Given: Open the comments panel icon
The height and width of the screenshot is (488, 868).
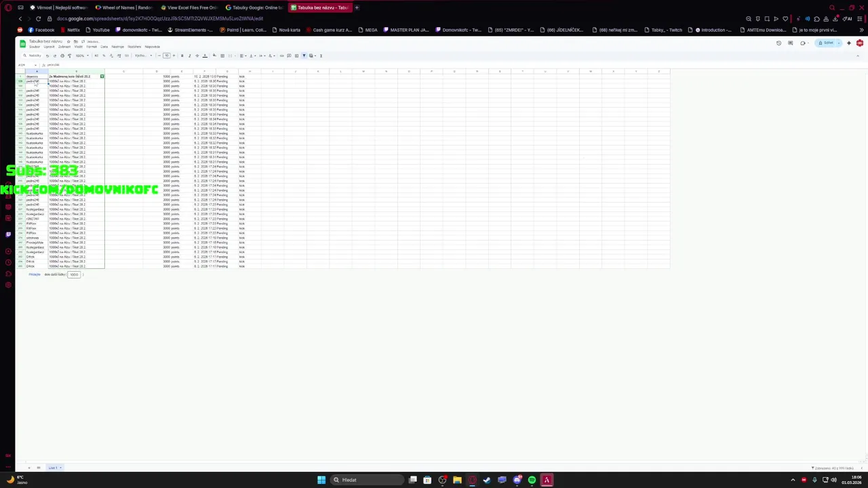Looking at the screenshot, I should [x=791, y=43].
